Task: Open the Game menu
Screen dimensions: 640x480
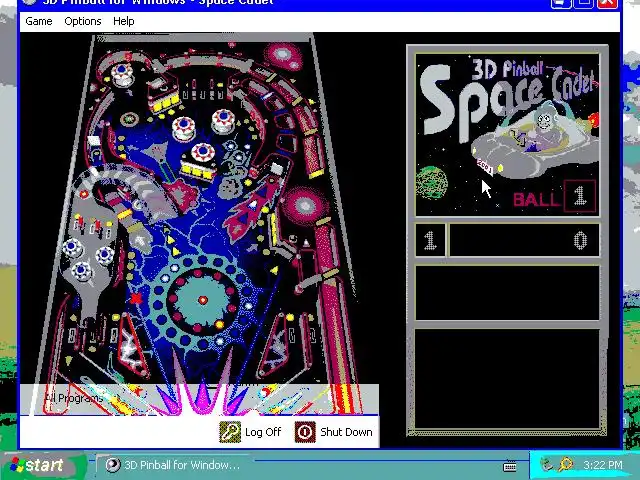Action: point(39,21)
